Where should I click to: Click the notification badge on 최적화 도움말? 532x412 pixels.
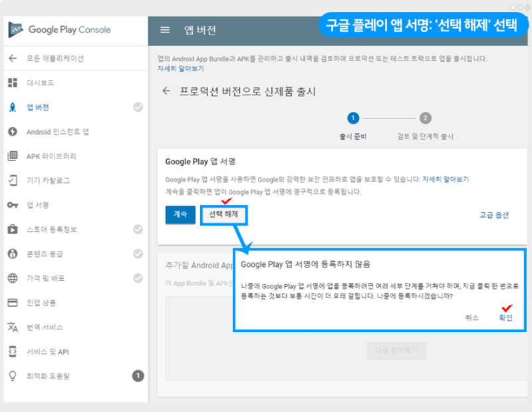tap(138, 376)
